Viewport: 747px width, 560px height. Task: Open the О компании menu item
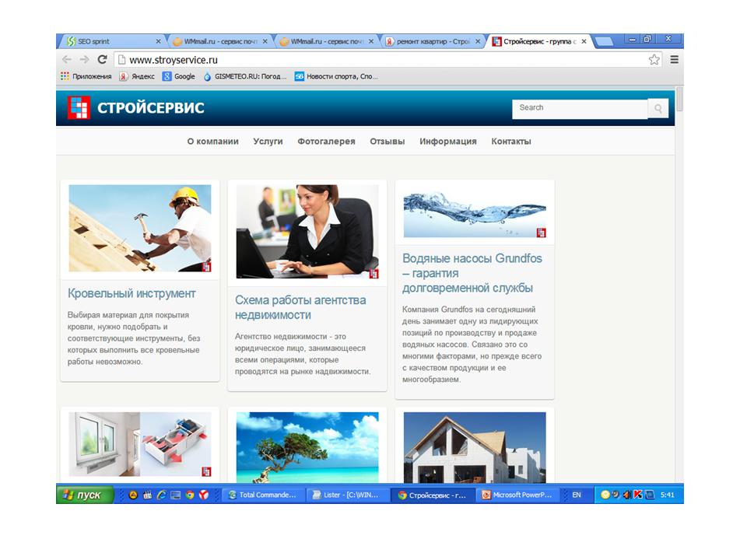[212, 142]
